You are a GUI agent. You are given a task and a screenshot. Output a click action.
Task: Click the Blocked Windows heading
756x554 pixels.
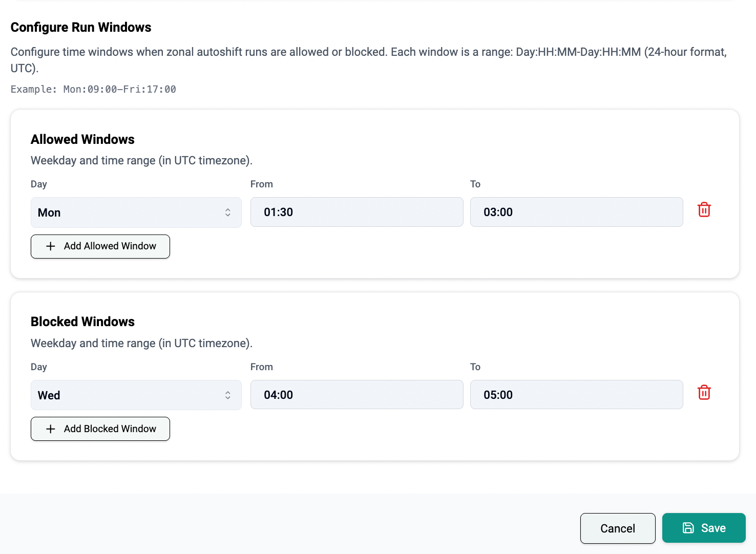point(82,322)
